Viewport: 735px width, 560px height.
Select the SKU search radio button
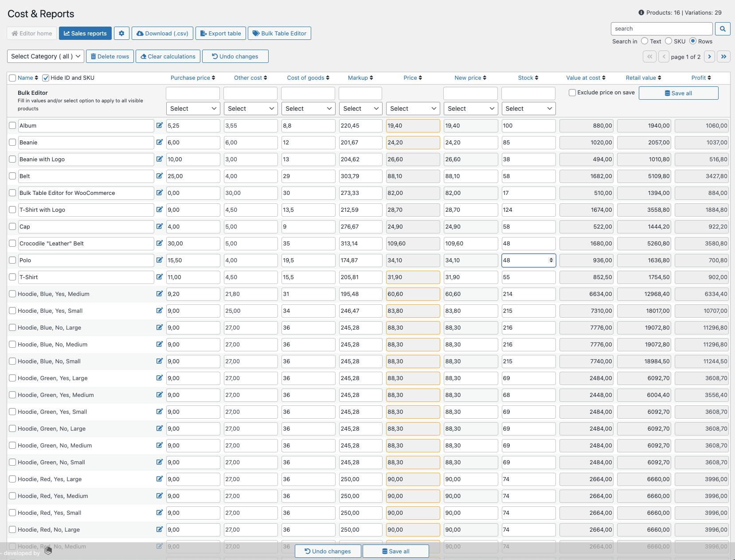click(x=669, y=41)
